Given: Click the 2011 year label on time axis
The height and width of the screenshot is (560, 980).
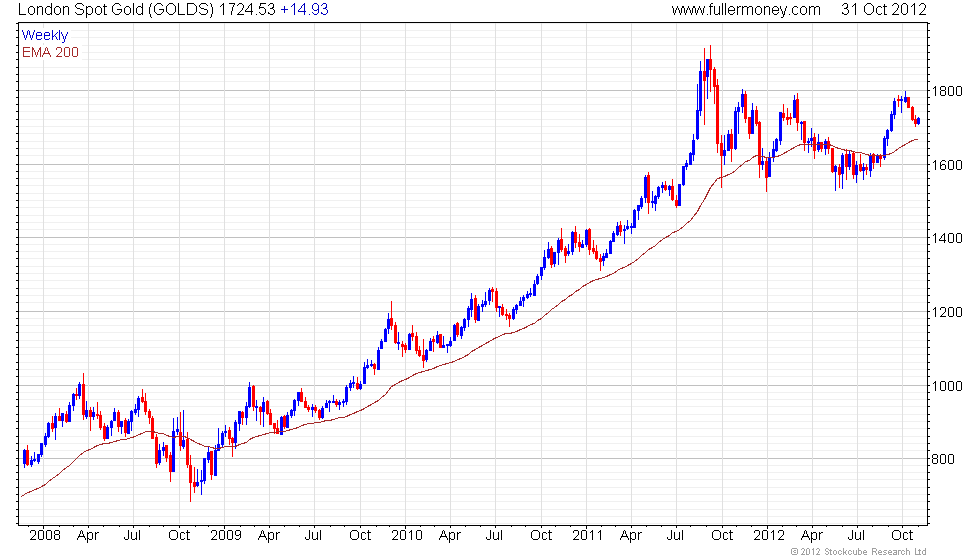Looking at the screenshot, I should pos(588,536).
